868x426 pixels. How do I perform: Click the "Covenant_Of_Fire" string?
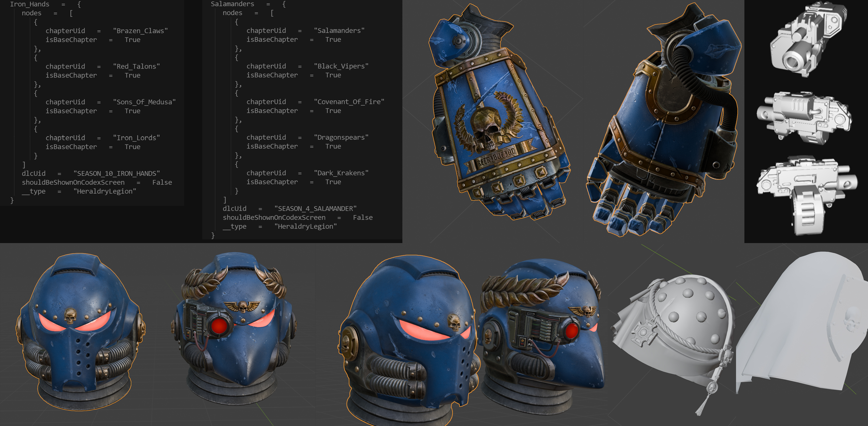pos(349,101)
